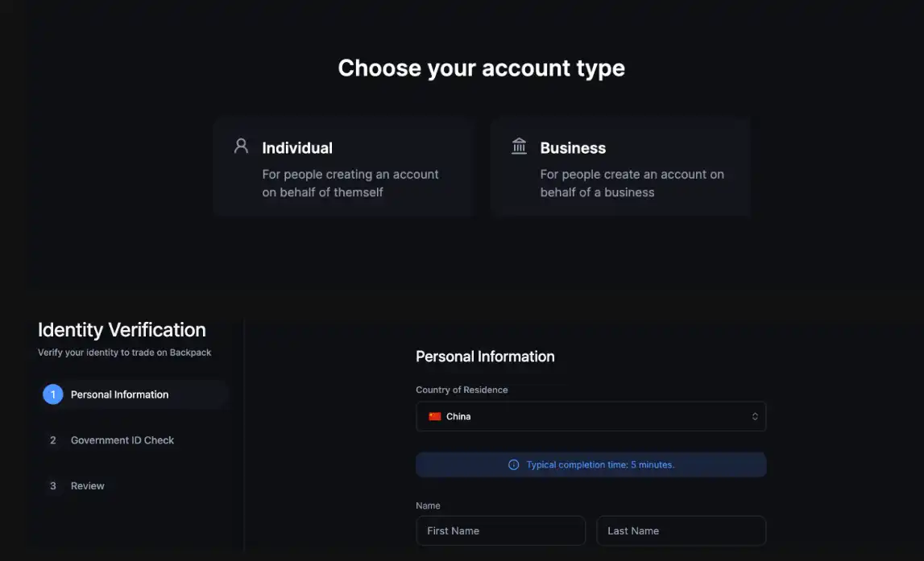Jump to the Review step label
924x561 pixels.
pyautogui.click(x=88, y=486)
